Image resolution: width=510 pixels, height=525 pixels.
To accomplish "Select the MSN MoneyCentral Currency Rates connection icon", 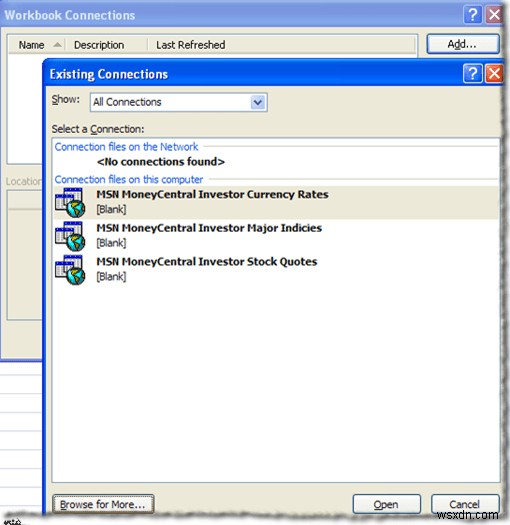I will click(x=70, y=202).
